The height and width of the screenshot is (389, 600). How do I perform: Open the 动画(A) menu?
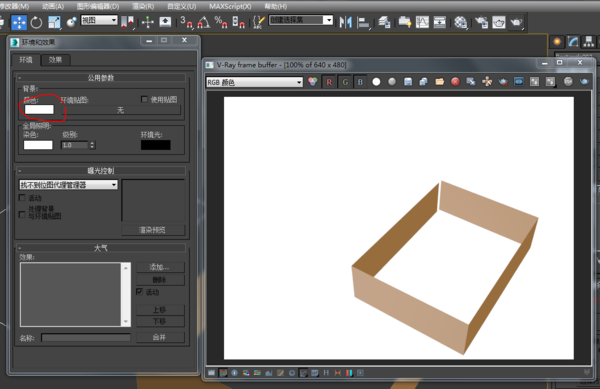[x=53, y=6]
